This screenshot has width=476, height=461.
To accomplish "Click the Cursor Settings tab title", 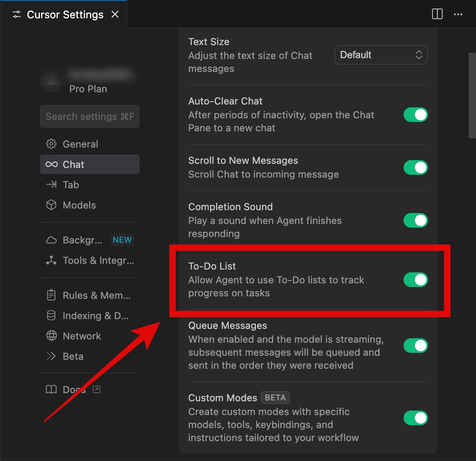I will 65,15.
